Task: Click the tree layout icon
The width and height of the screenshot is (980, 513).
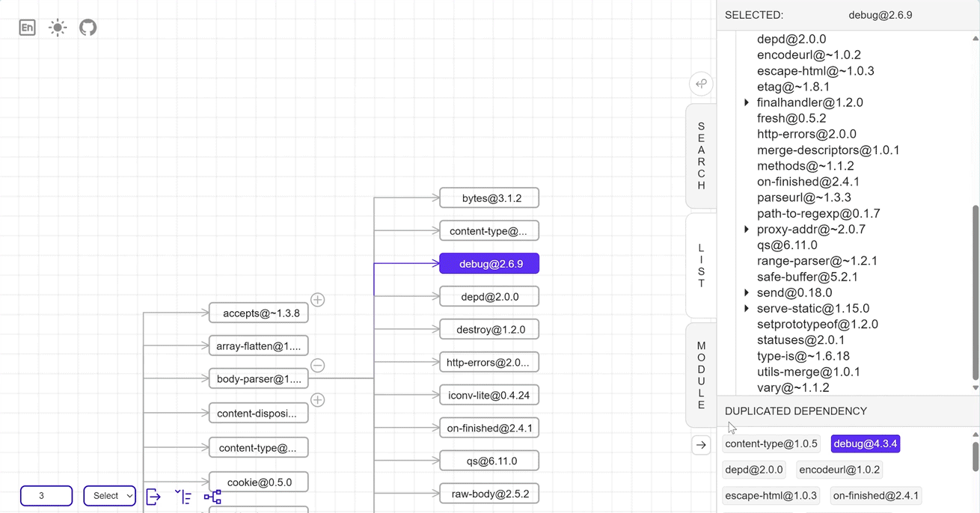Action: click(x=212, y=497)
